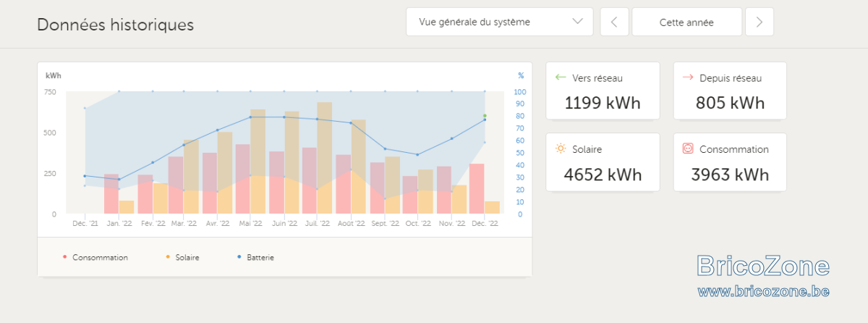
Task: Visit the www.bricozone.be link
Action: (x=763, y=291)
